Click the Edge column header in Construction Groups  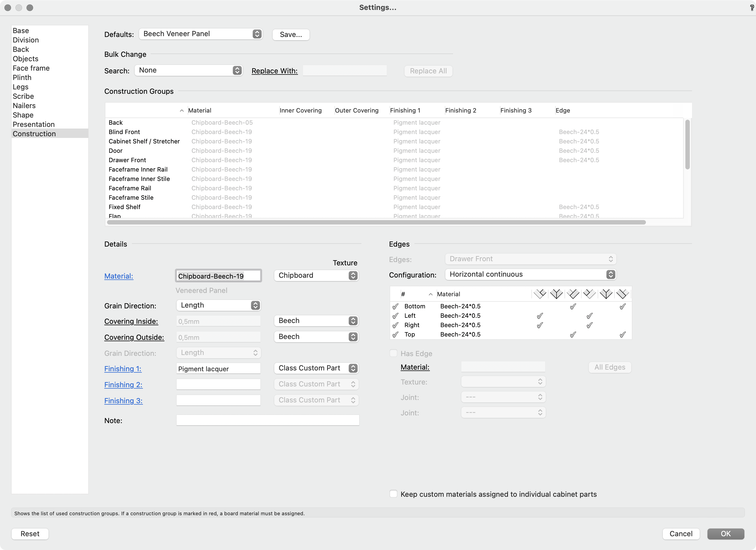pyautogui.click(x=563, y=110)
